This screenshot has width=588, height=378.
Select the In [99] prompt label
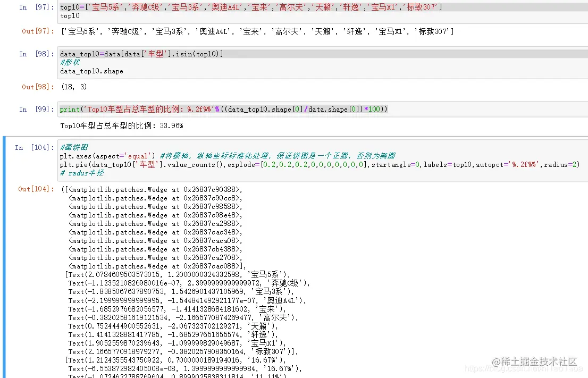[x=36, y=109]
